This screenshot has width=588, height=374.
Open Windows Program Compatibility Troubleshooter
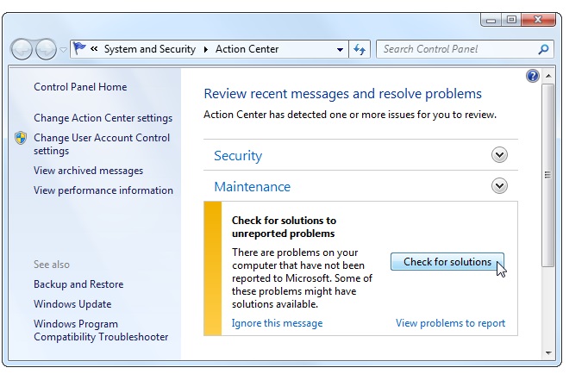(x=101, y=330)
